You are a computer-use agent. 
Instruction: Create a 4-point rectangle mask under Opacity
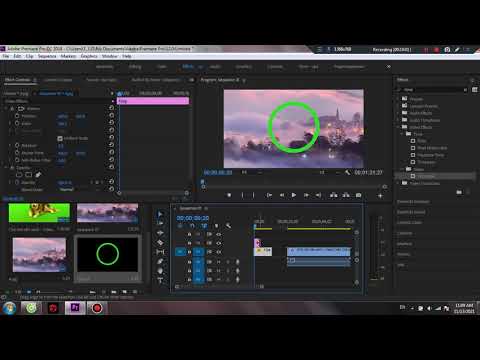pos(29,175)
